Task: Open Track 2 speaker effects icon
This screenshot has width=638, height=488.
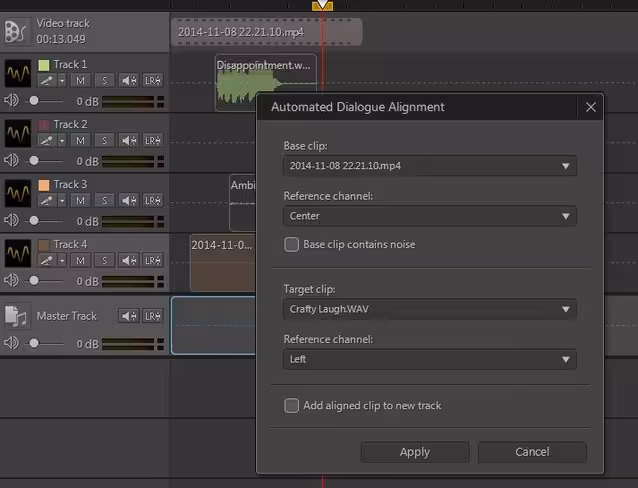Action: [x=129, y=140]
